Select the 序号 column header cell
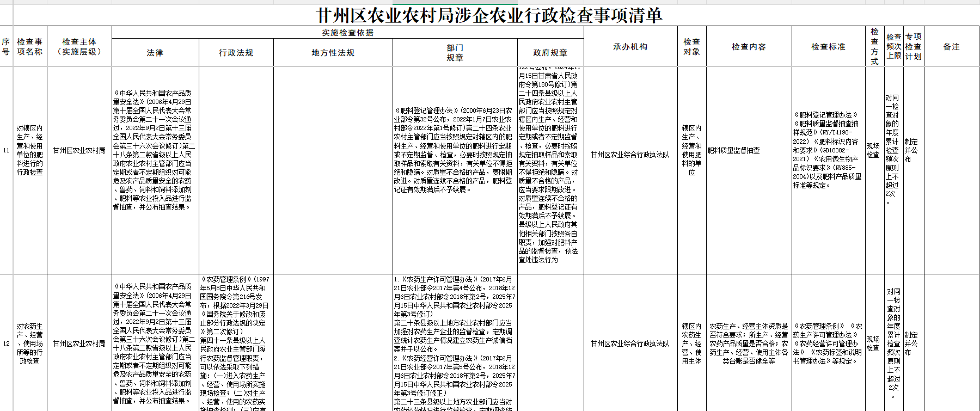 coord(6,47)
